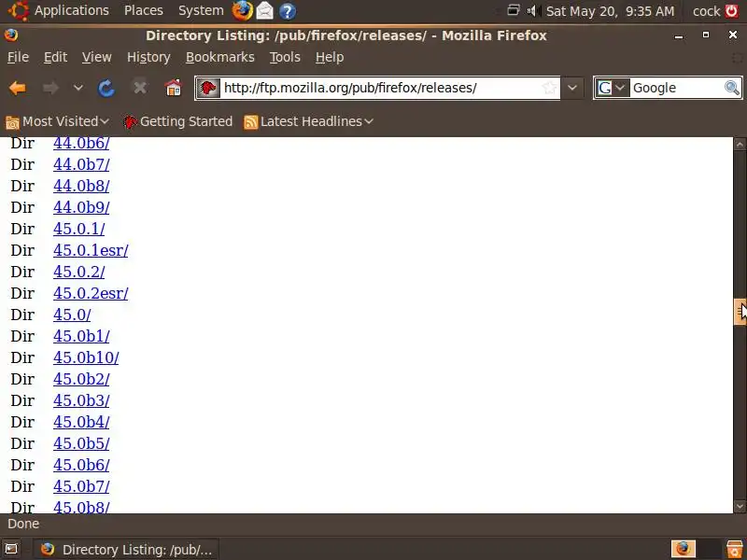Expand the URL bar history dropdown
This screenshot has height=560, width=747.
pos(572,88)
